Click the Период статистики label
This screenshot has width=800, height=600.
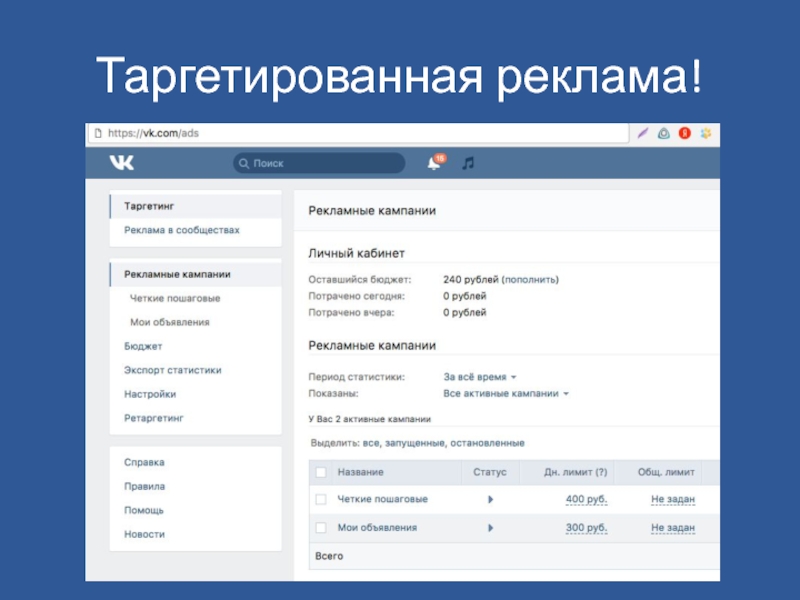point(356,377)
